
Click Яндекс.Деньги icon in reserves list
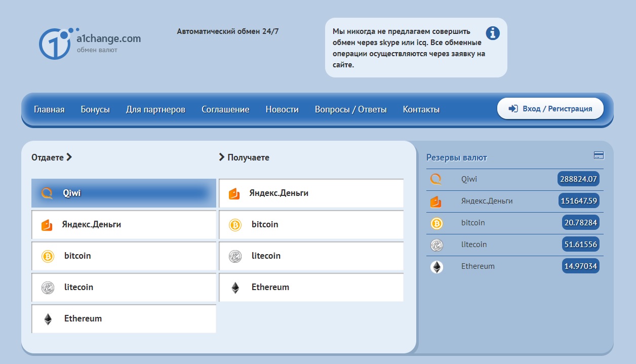(436, 201)
